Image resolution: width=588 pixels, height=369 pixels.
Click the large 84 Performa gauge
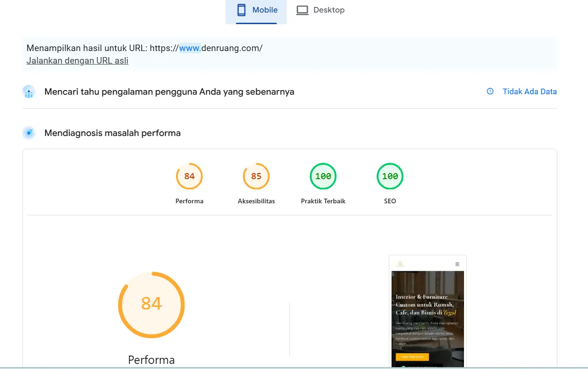click(x=151, y=305)
